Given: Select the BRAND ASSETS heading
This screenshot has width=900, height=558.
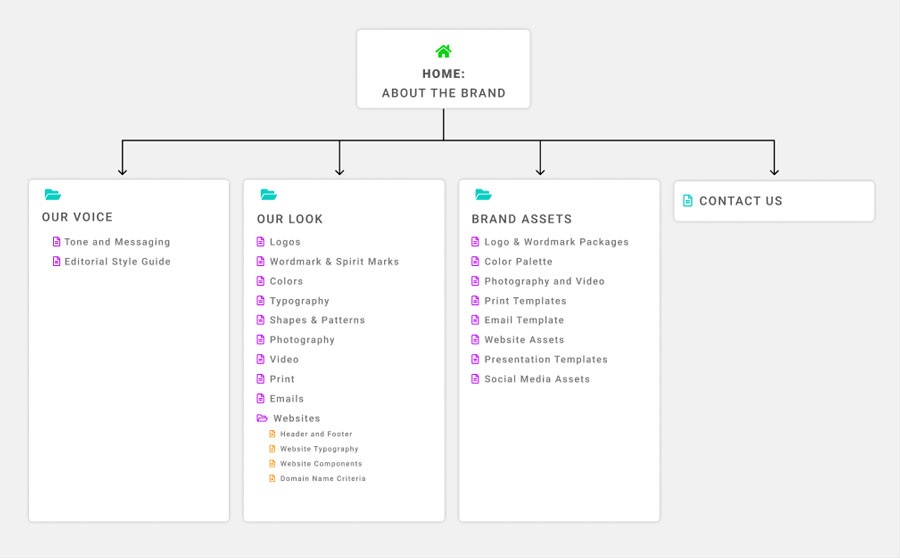Looking at the screenshot, I should point(522,219).
